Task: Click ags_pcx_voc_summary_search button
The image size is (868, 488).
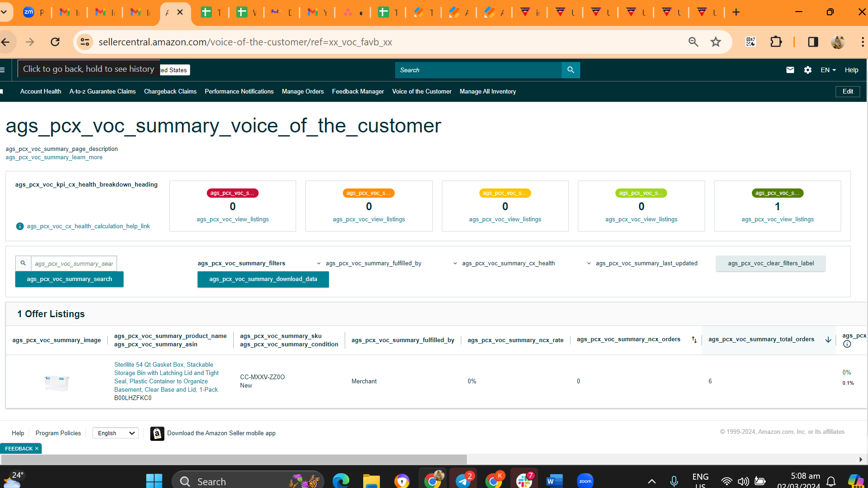Action: click(x=69, y=279)
